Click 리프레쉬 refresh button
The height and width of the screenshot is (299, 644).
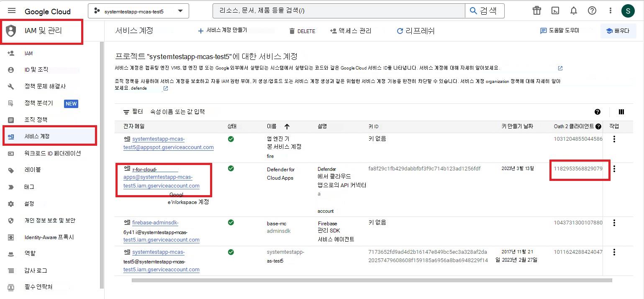click(x=416, y=31)
